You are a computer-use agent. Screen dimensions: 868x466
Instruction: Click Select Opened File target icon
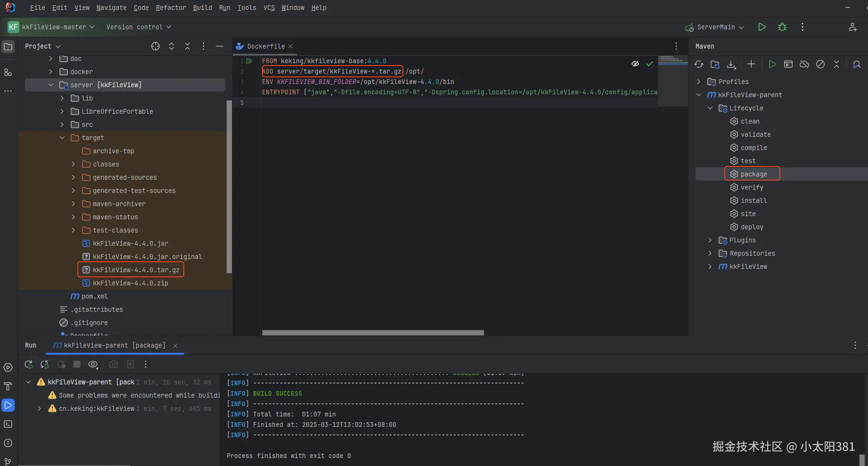pyautogui.click(x=156, y=46)
